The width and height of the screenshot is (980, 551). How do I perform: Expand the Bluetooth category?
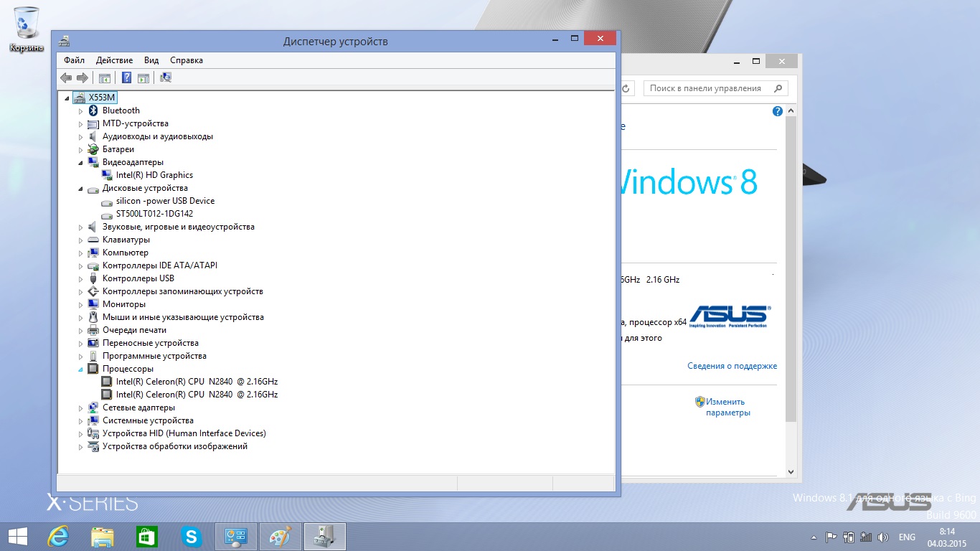(x=81, y=110)
